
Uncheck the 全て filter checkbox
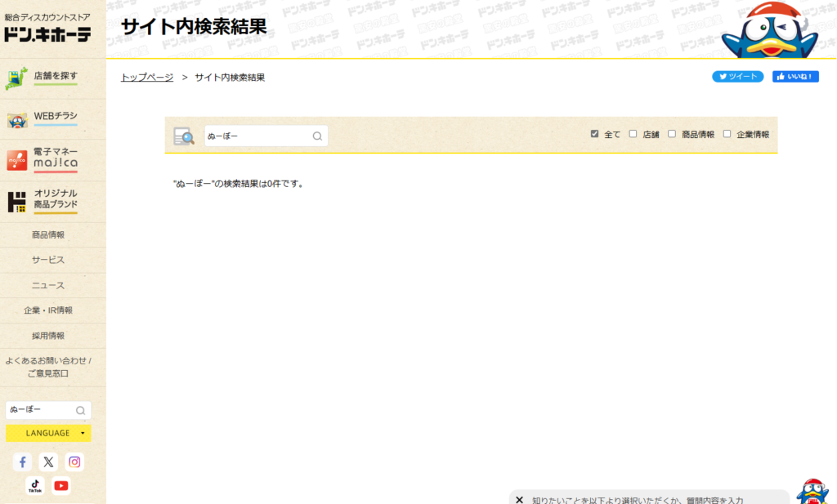[594, 134]
